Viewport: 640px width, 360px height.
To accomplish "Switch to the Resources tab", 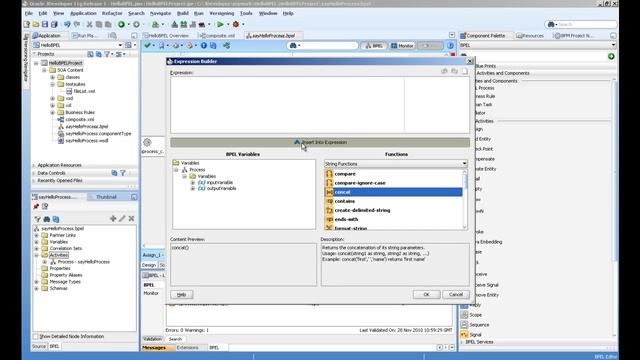I will coord(530,36).
